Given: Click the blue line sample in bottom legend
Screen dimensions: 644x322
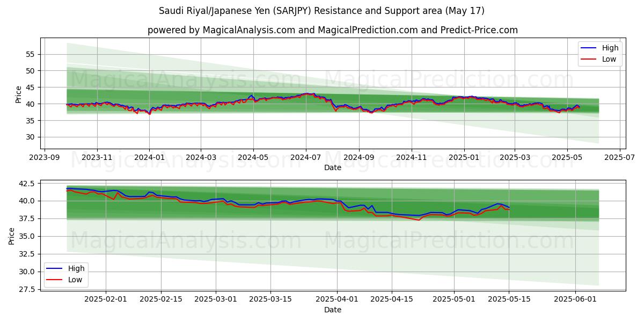Looking at the screenshot, I should [55, 268].
